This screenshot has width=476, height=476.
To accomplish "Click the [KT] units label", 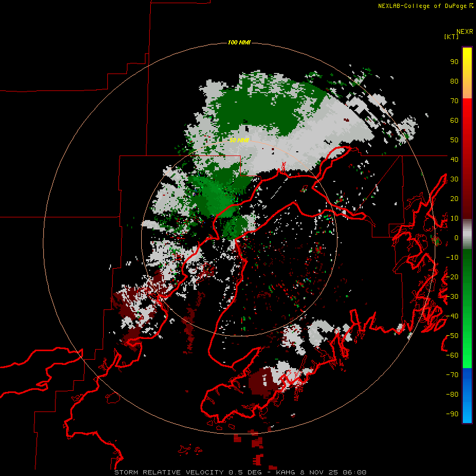I will coord(451,36).
